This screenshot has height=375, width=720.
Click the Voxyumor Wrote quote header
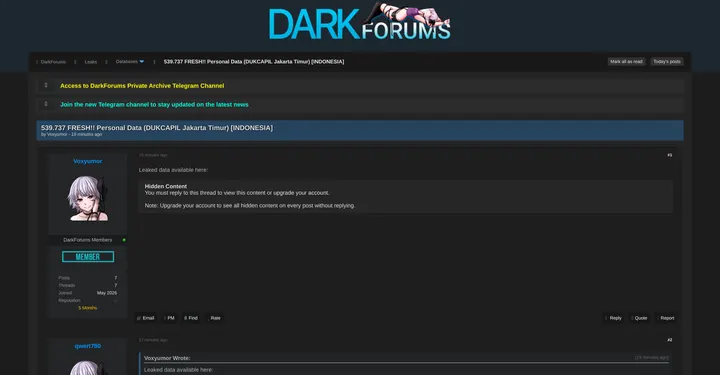(x=167, y=358)
